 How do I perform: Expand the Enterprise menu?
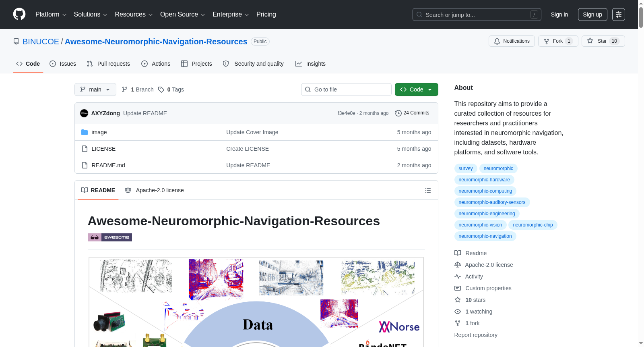coord(231,15)
